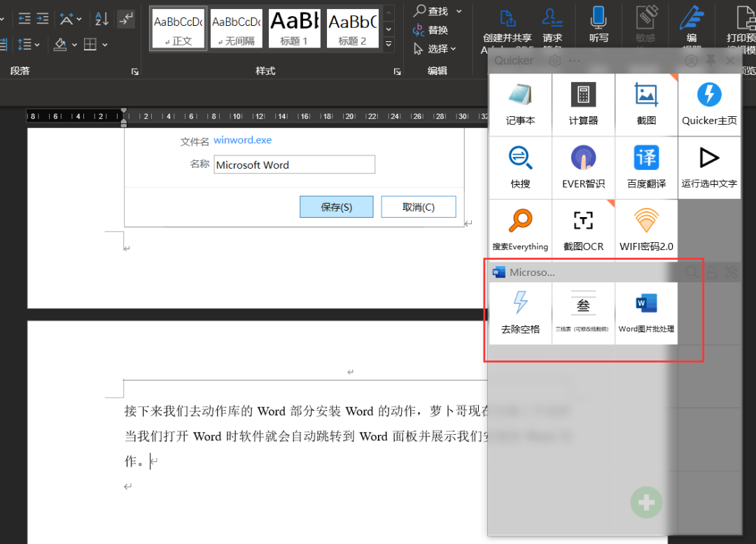Open Word图片批处理 action
The height and width of the screenshot is (544, 756).
pyautogui.click(x=646, y=313)
